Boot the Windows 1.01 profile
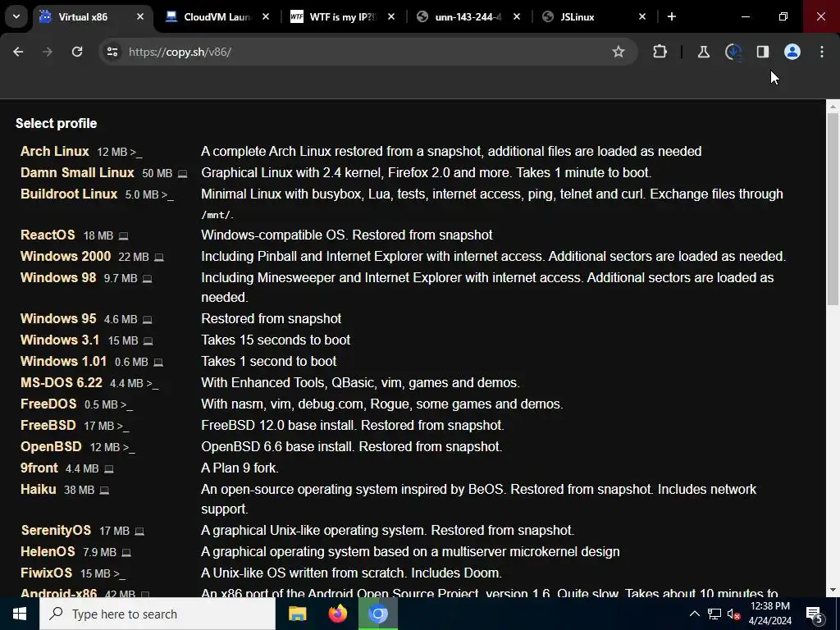Screen dimensions: 840x630 63,361
